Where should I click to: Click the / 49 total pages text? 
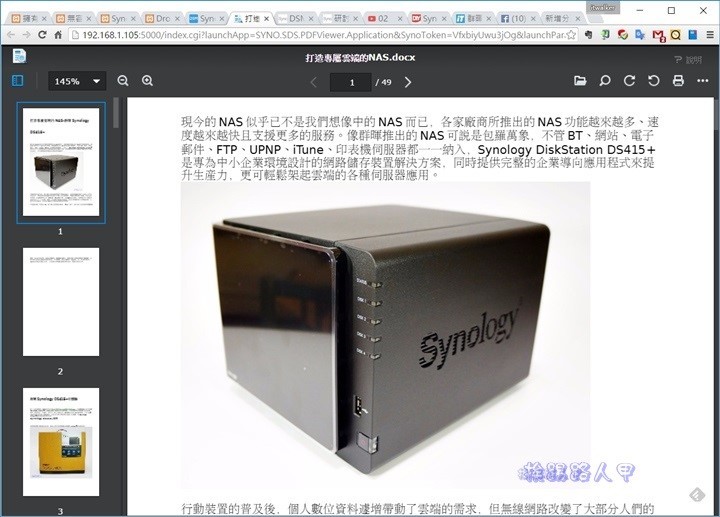click(383, 82)
